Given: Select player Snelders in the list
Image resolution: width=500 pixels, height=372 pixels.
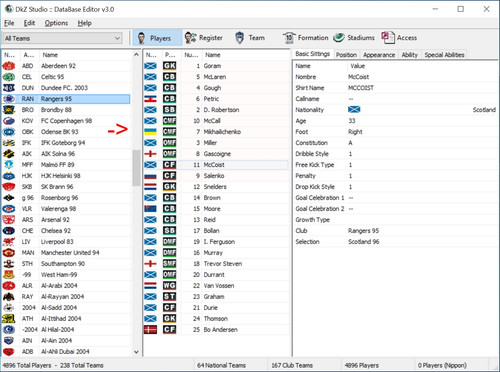Looking at the screenshot, I should pos(216,187).
